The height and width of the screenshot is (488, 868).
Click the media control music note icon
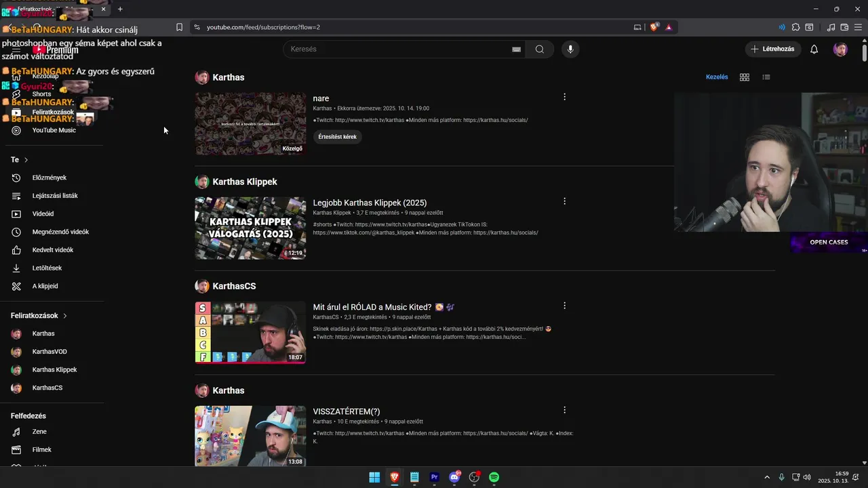pyautogui.click(x=831, y=27)
